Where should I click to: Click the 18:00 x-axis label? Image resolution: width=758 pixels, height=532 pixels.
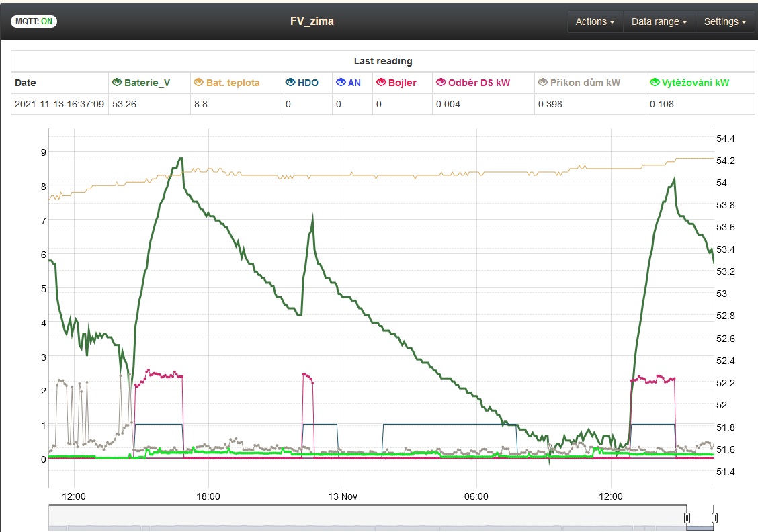point(208,496)
